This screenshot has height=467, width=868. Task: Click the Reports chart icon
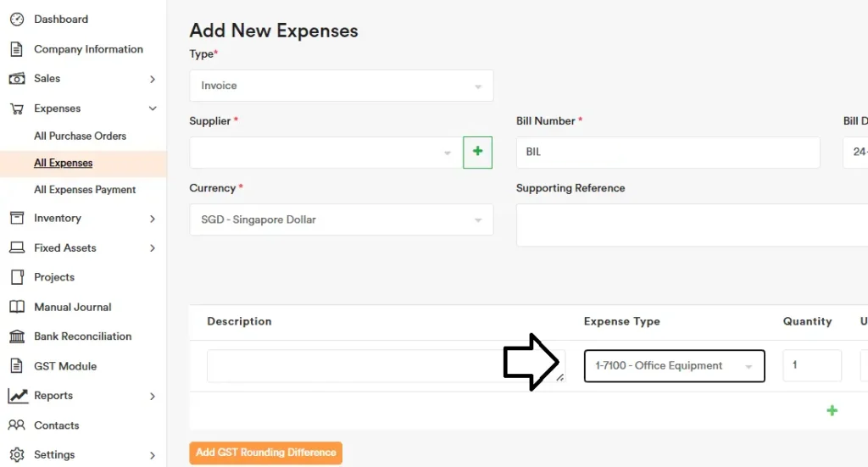pos(17,396)
